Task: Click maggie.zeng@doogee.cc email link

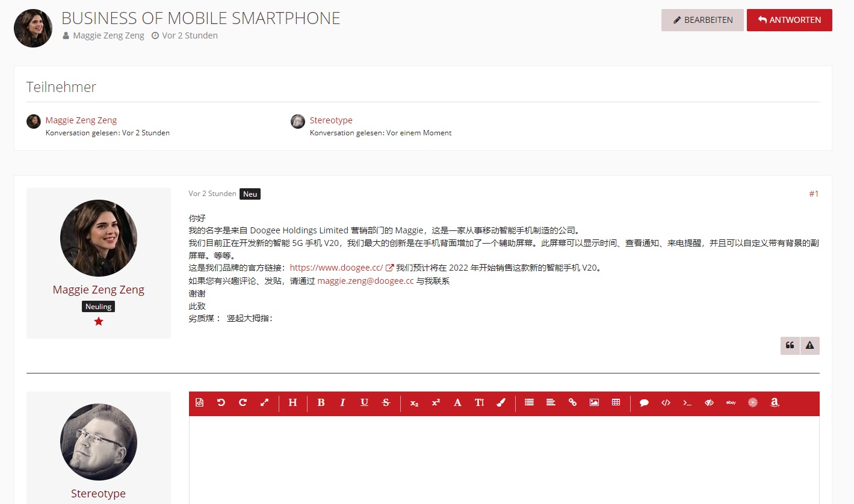Action: (365, 281)
